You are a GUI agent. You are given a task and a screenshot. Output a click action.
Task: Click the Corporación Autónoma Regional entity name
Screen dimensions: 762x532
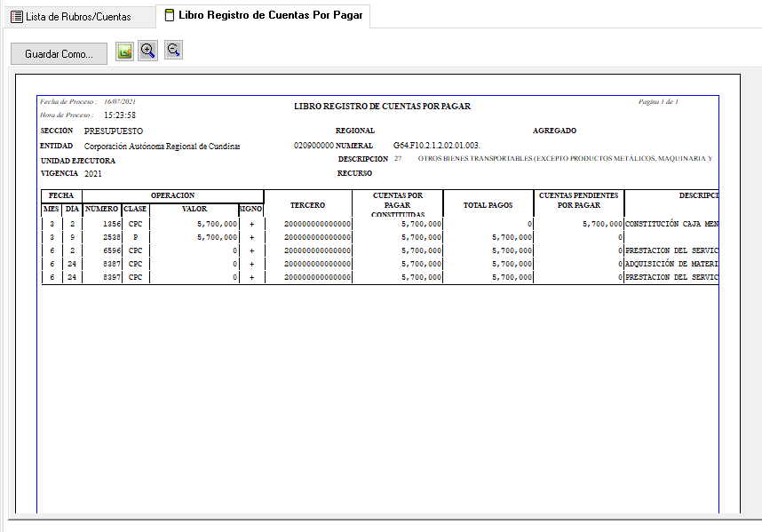pos(162,146)
